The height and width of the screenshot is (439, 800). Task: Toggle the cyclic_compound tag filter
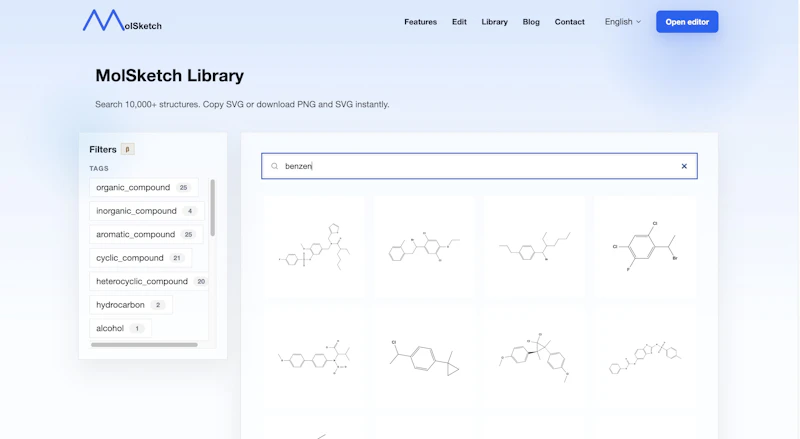(140, 258)
